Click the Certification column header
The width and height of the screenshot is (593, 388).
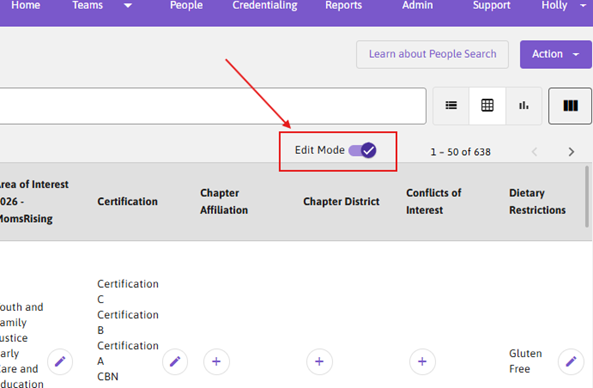(x=127, y=202)
